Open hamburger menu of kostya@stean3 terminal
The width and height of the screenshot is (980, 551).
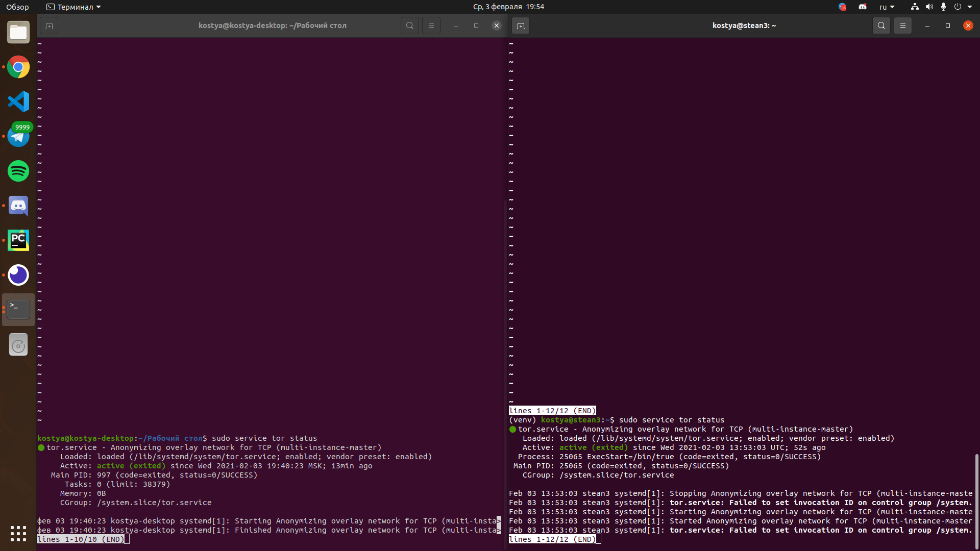click(x=903, y=26)
